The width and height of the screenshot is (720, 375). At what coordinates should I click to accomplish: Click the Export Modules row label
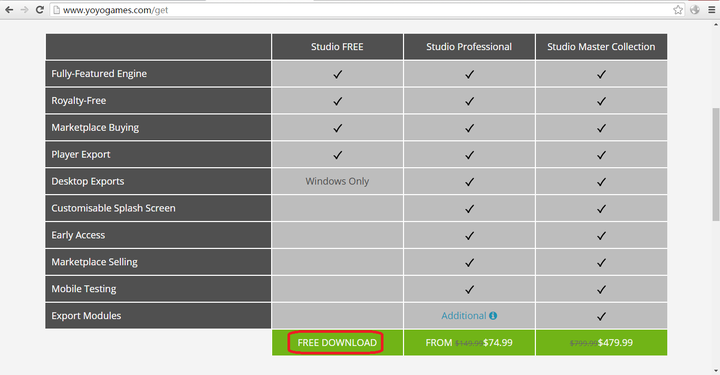[x=86, y=316]
